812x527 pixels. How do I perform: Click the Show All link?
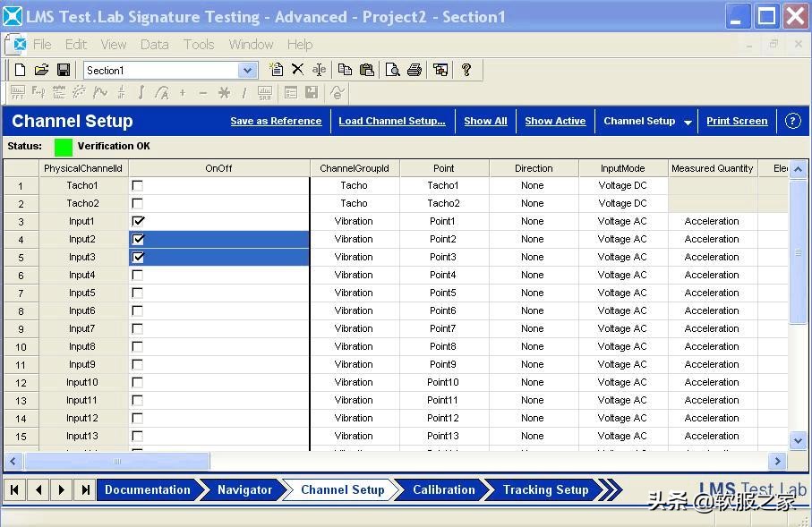tap(485, 121)
